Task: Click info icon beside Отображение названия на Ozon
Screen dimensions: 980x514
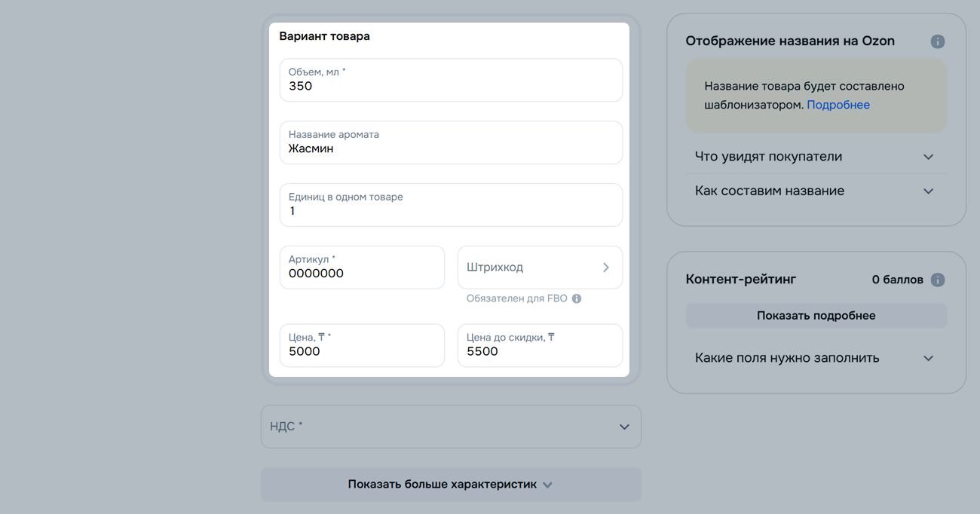Action: pos(937,41)
